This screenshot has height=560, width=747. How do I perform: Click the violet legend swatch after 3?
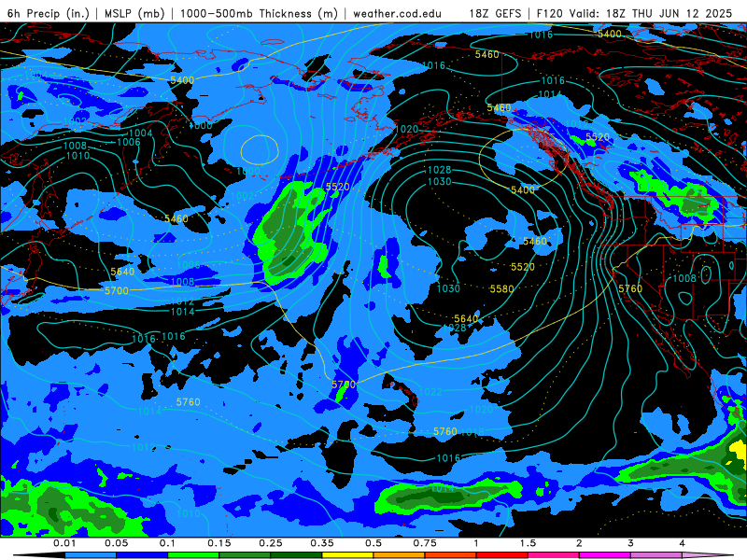656,555
